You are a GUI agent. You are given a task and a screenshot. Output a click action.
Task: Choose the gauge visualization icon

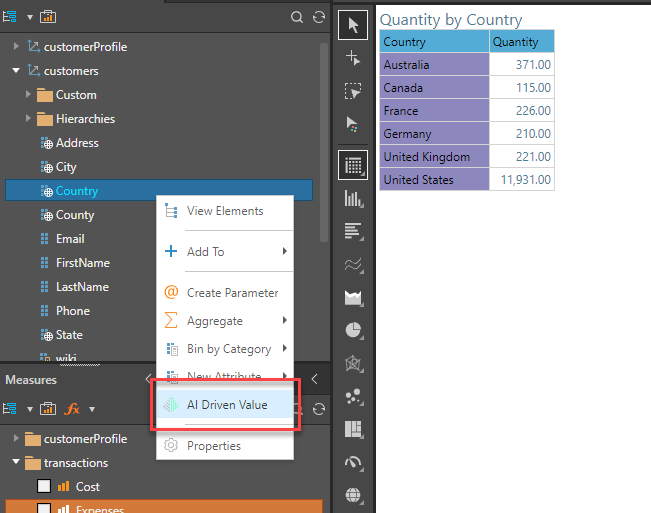click(x=353, y=462)
